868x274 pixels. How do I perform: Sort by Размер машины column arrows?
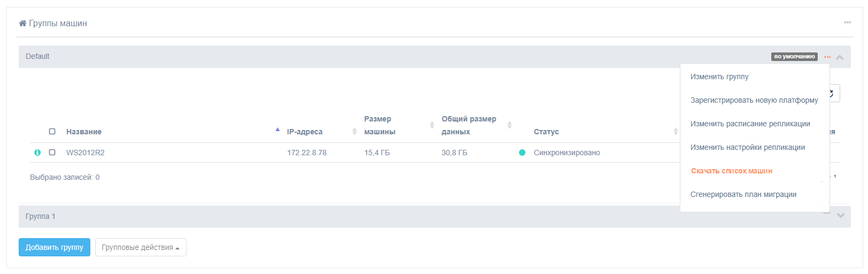pyautogui.click(x=432, y=125)
